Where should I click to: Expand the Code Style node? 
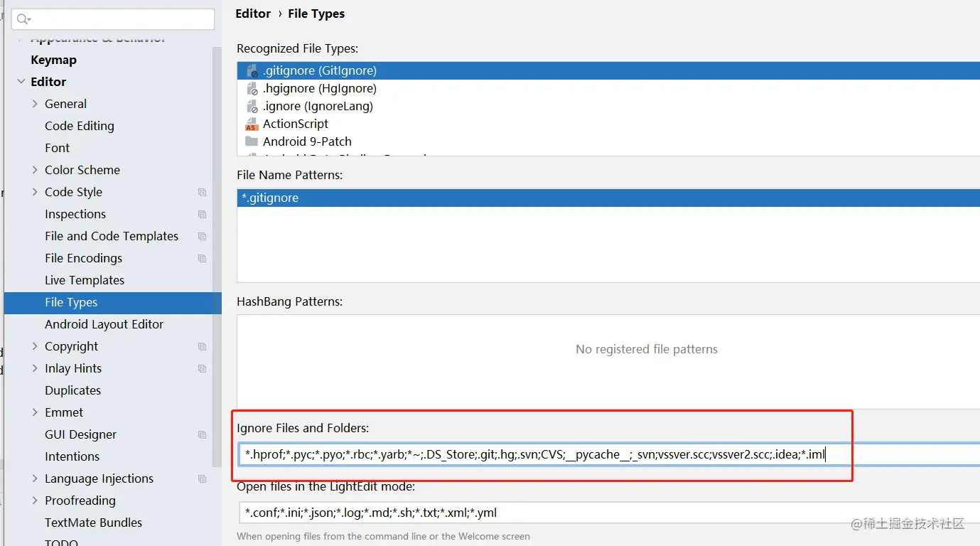click(36, 192)
